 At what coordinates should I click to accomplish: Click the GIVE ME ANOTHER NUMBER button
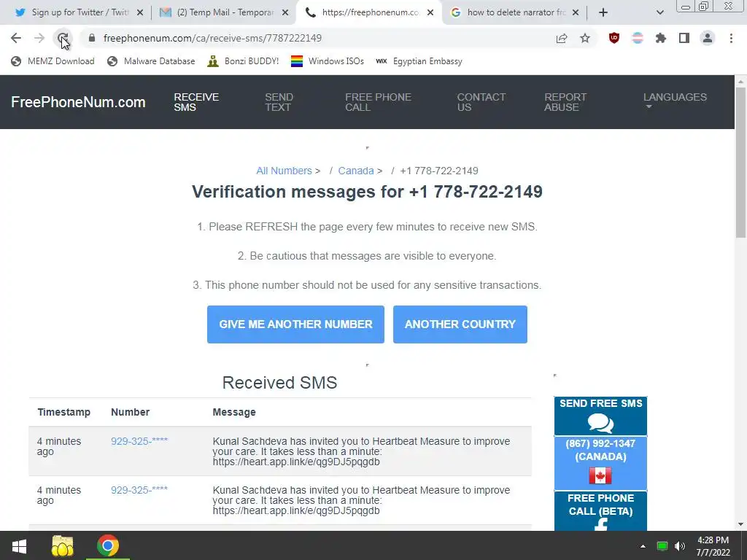pos(296,324)
